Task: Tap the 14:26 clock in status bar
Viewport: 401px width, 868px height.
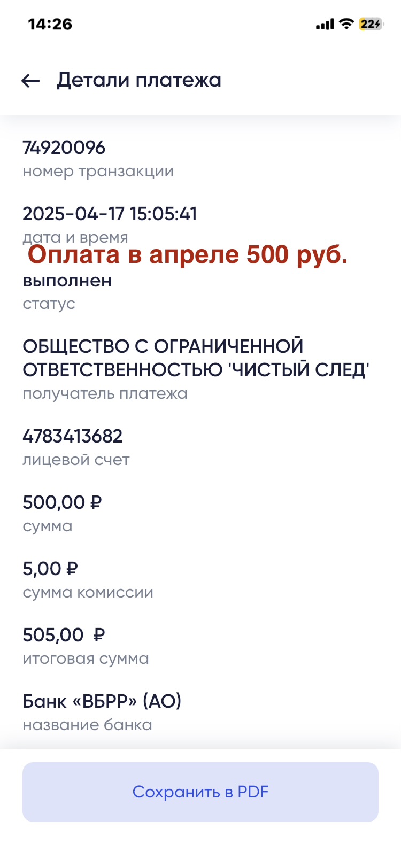Action: pyautogui.click(x=50, y=24)
